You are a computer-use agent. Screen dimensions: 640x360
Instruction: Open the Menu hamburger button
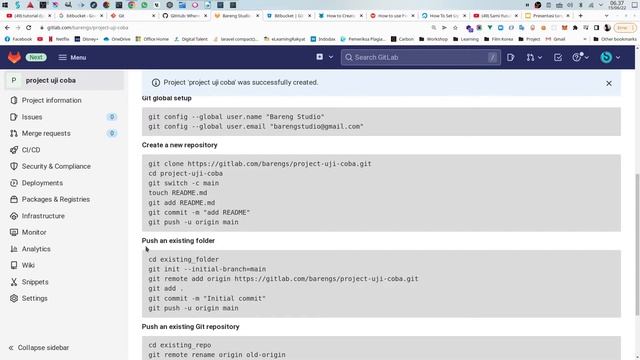pos(72,58)
